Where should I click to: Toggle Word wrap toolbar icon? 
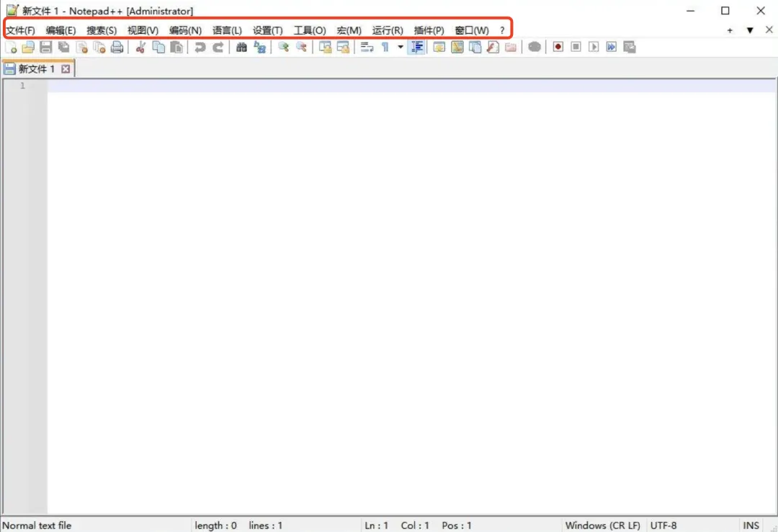[x=367, y=47]
